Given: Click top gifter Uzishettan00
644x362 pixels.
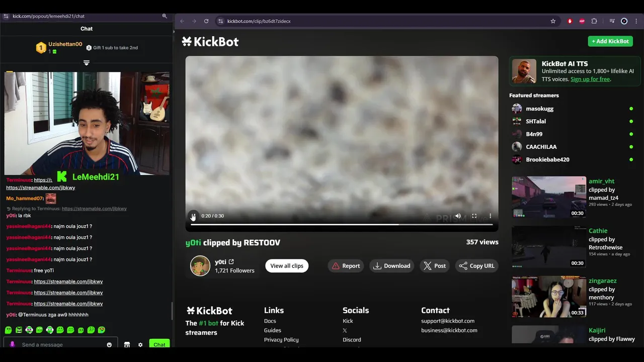Looking at the screenshot, I should (65, 44).
